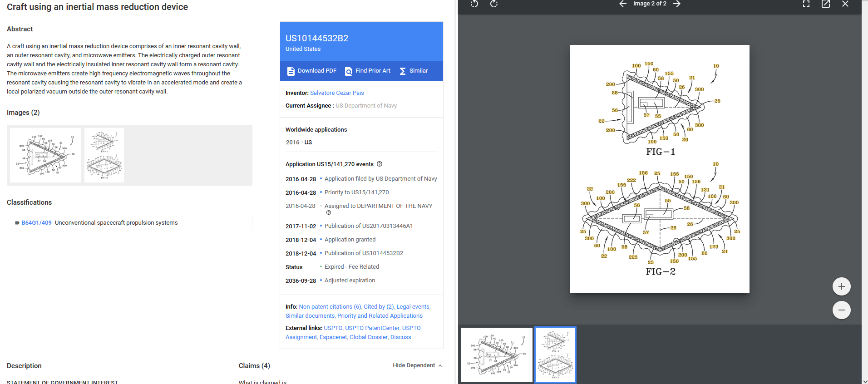Click Expired - Fee Related status text
Viewport: 868px width, 384px height.
point(352,267)
